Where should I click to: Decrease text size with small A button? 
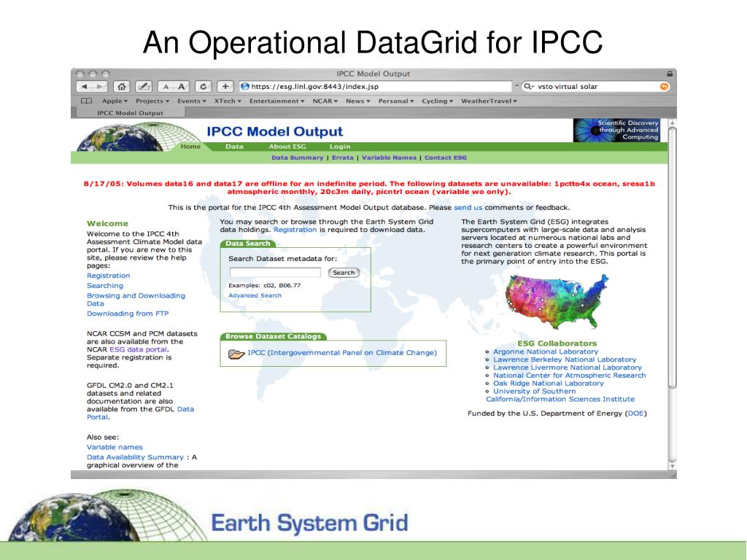pos(166,87)
